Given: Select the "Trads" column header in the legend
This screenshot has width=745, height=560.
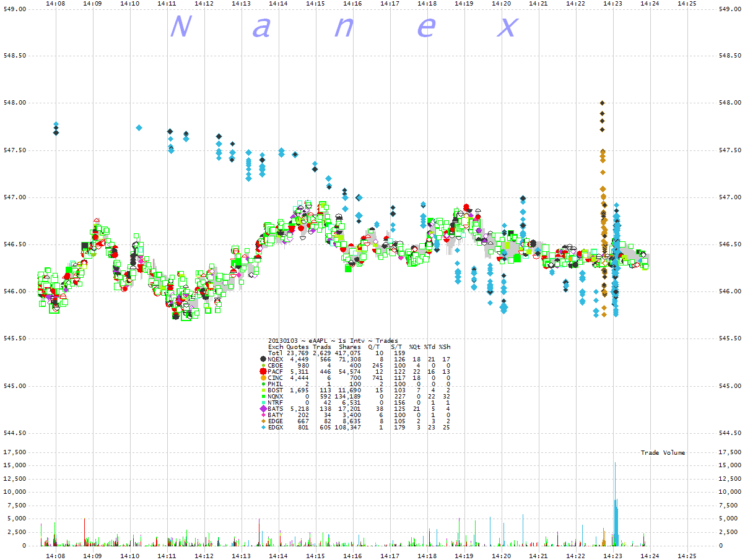Looking at the screenshot, I should tap(322, 347).
